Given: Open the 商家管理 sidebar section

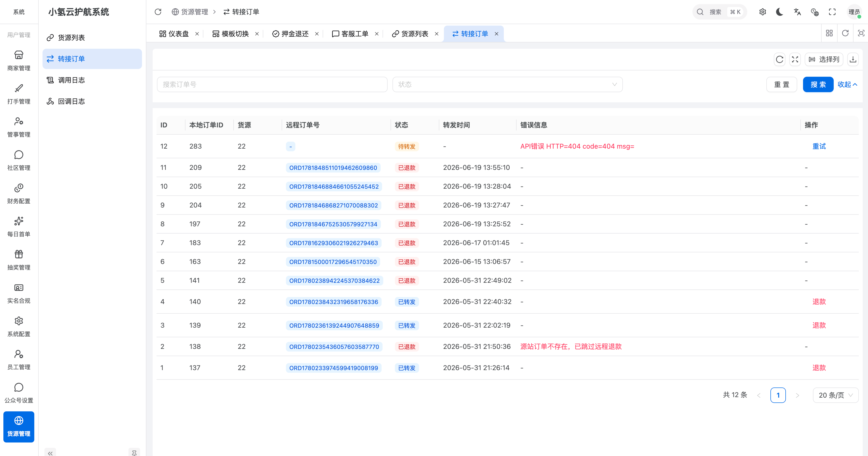Looking at the screenshot, I should [19, 61].
